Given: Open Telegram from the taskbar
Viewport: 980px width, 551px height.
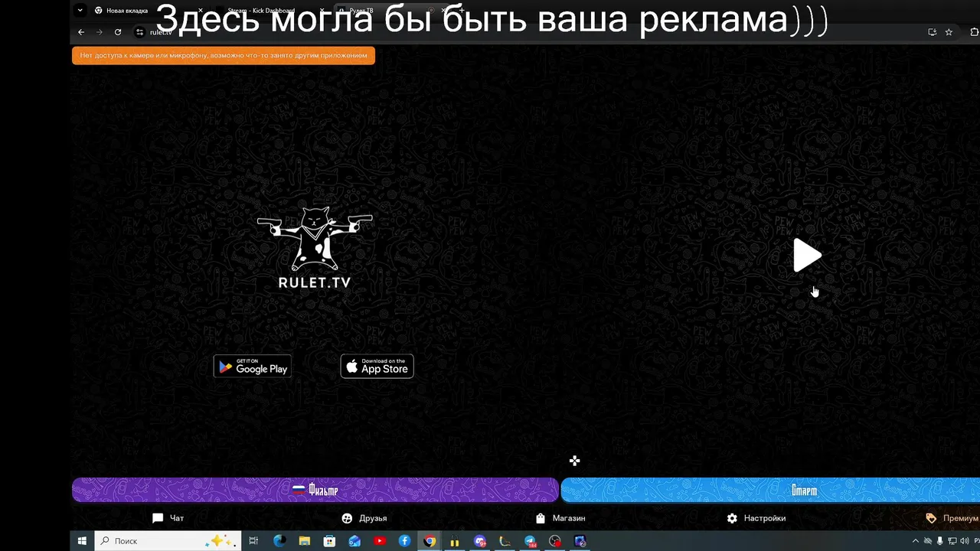Looking at the screenshot, I should 531,541.
